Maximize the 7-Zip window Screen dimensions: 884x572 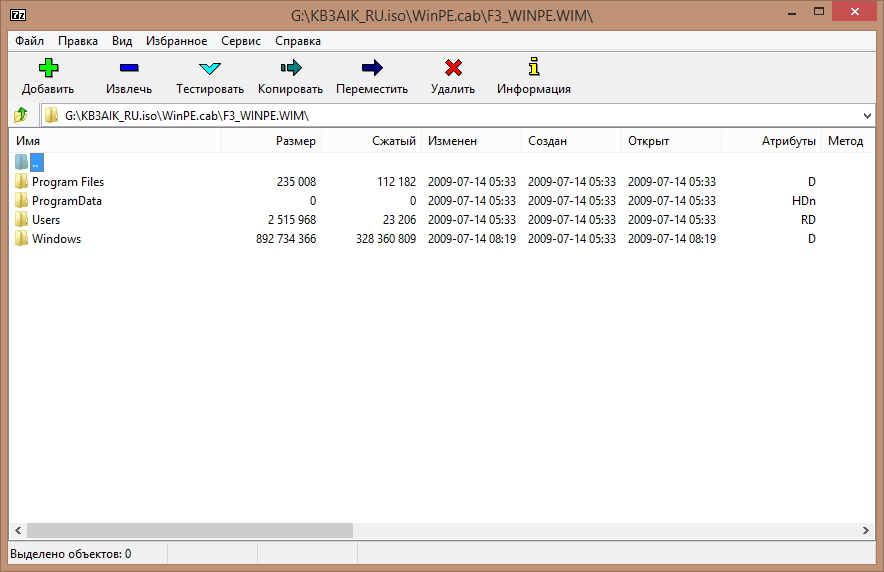coord(819,11)
